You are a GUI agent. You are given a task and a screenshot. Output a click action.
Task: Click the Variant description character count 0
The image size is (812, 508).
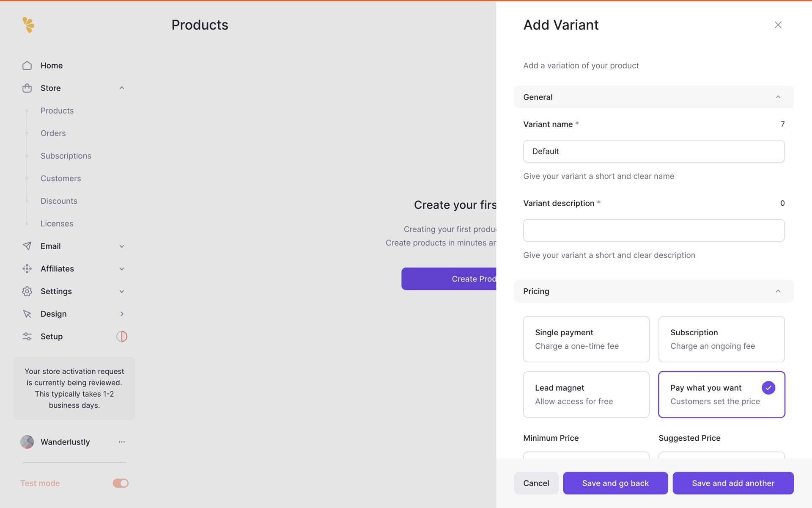point(782,203)
